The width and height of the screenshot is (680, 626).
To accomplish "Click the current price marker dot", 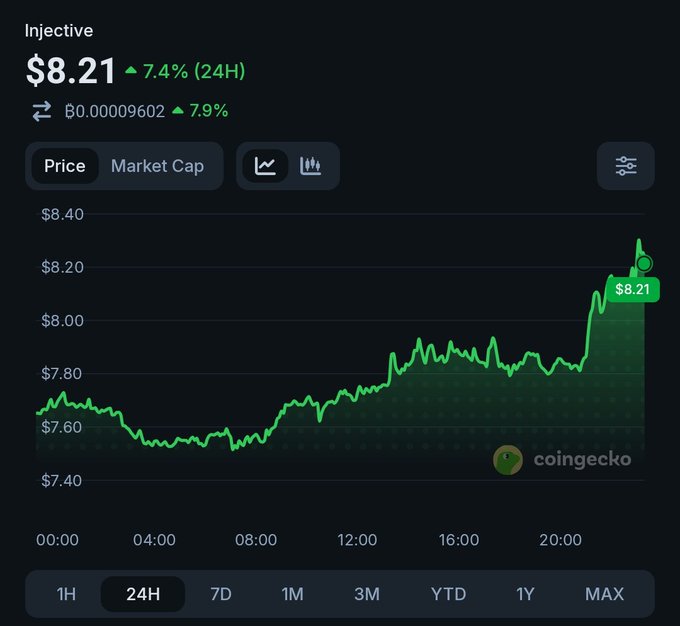I will tap(644, 263).
